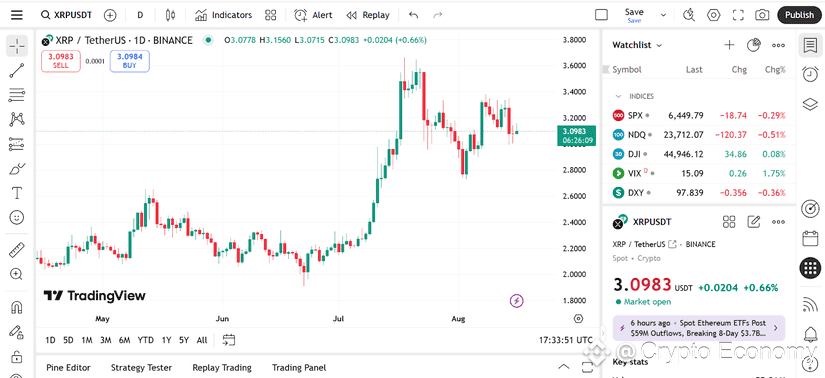
Task: Open the Fibonacci retracement tool
Action: [17, 95]
